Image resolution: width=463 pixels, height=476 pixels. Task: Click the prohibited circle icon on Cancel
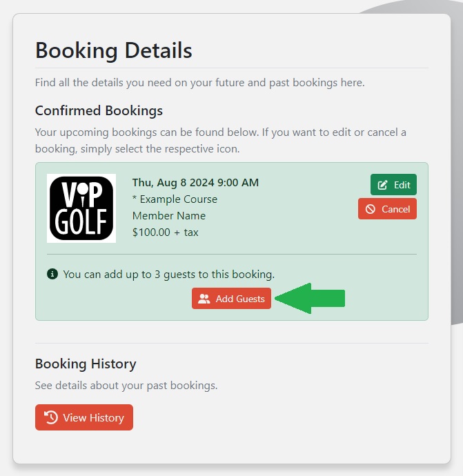(x=370, y=209)
